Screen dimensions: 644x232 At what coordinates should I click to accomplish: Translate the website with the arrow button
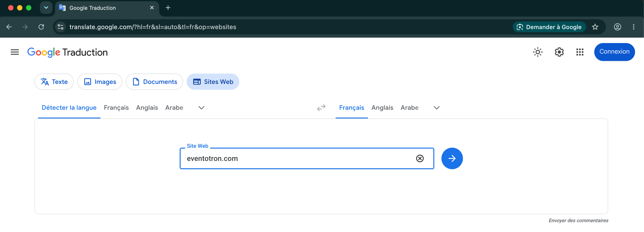pyautogui.click(x=452, y=158)
